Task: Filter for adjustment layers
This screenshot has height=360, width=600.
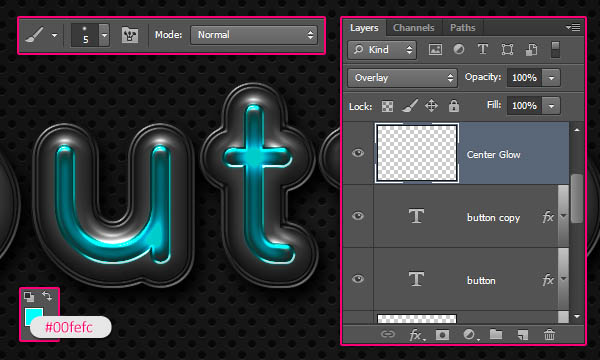Action: [x=459, y=49]
